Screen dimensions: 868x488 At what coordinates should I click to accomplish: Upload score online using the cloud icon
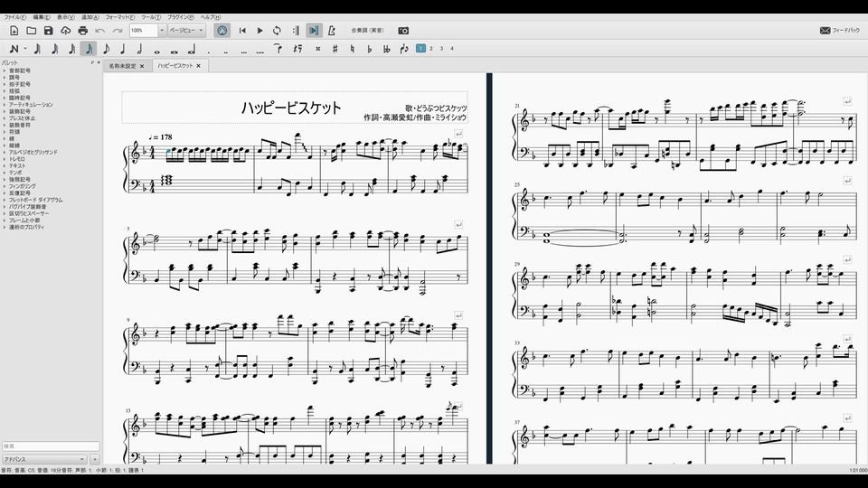point(66,31)
